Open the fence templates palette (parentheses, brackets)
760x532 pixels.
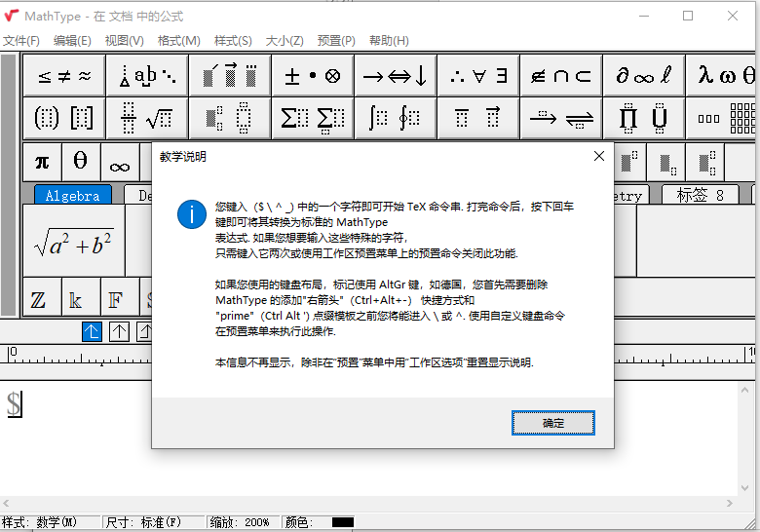point(64,118)
